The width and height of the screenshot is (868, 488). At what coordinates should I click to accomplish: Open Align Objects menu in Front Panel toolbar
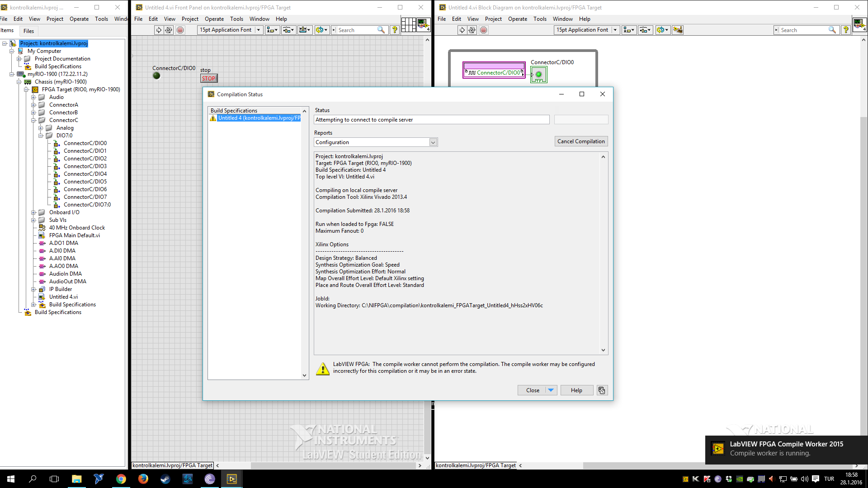tap(272, 30)
